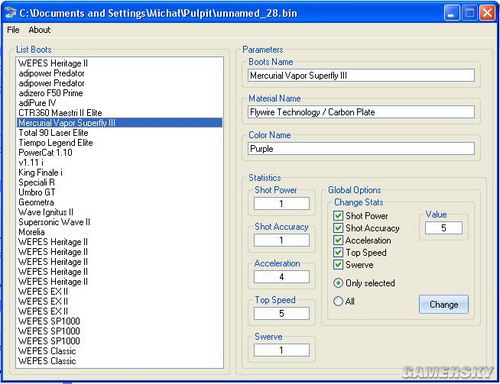Click the Material Name input field

361,112
